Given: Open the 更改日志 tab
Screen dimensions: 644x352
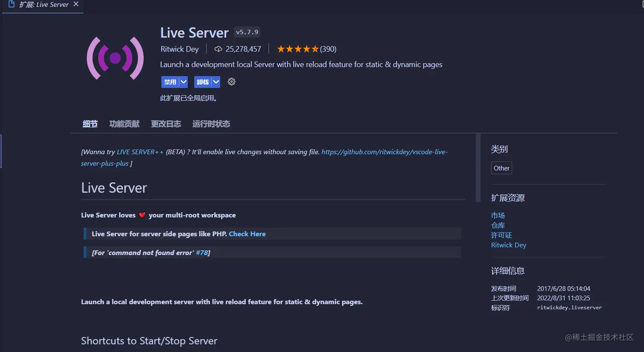Looking at the screenshot, I should [166, 124].
